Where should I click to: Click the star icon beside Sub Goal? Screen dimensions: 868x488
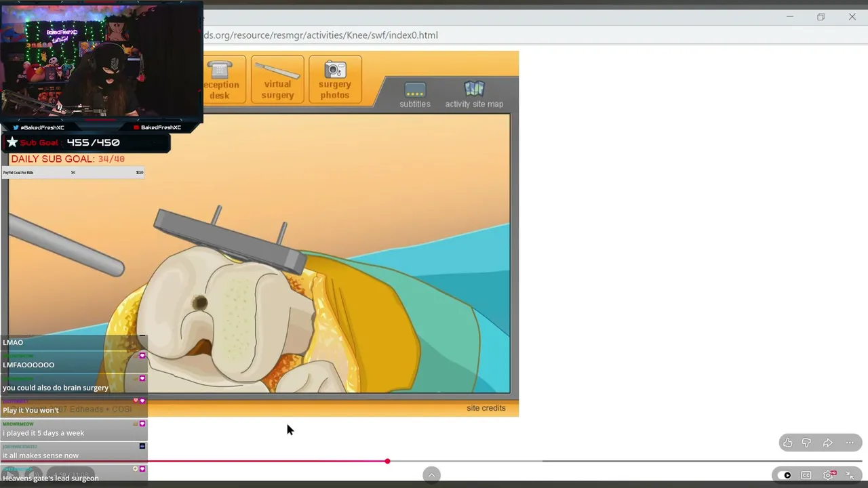tap(12, 142)
